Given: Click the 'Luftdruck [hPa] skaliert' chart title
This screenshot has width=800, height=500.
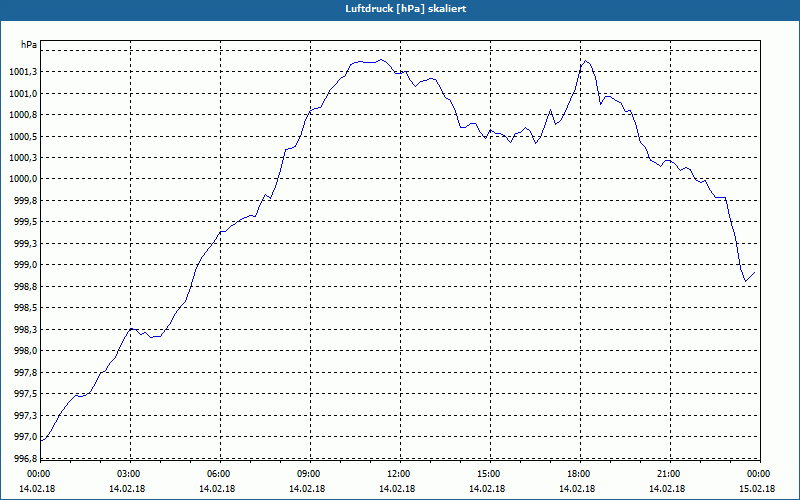Looking at the screenshot, I should [x=406, y=9].
